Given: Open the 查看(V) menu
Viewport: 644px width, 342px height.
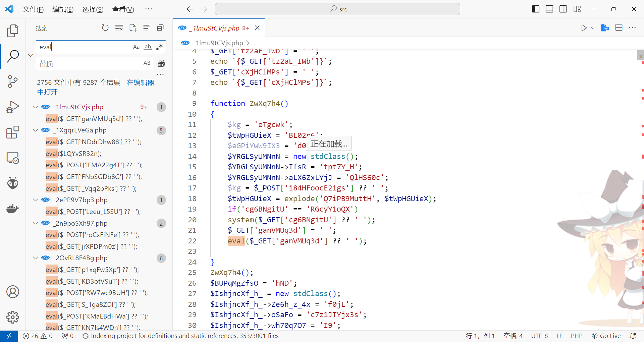Looking at the screenshot, I should (x=123, y=9).
